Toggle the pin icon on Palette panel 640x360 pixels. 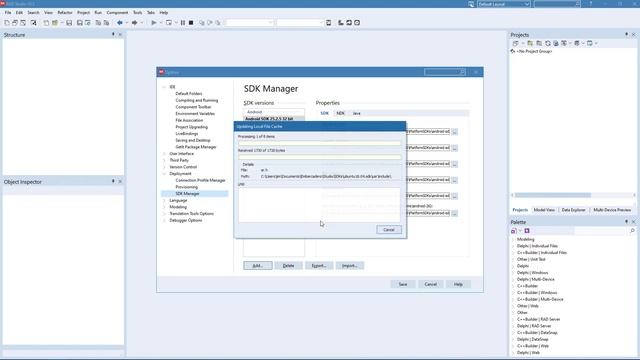pos(627,222)
